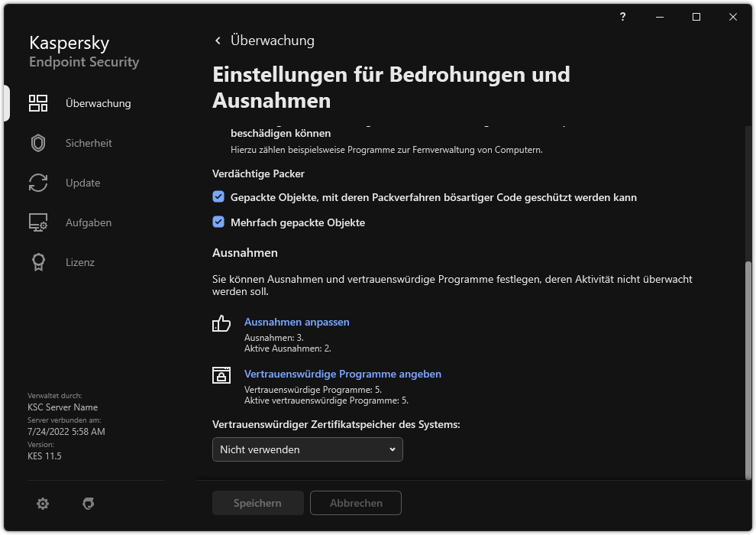Screen dimensions: 756x535
Task: Open Vertrauenswürdige Programme angeben
Action: (x=342, y=374)
